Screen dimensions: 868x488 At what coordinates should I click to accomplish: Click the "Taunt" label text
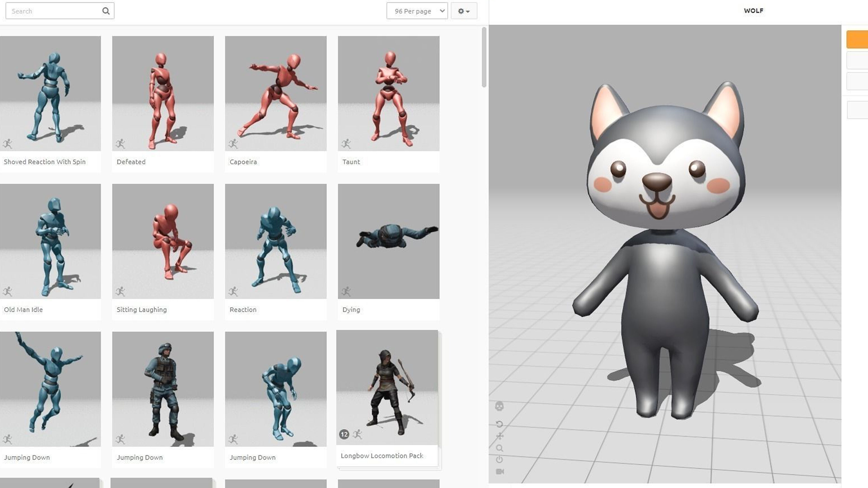tap(351, 162)
